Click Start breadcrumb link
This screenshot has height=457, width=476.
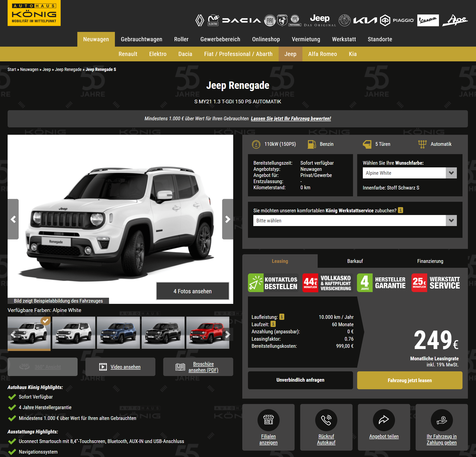tap(12, 69)
